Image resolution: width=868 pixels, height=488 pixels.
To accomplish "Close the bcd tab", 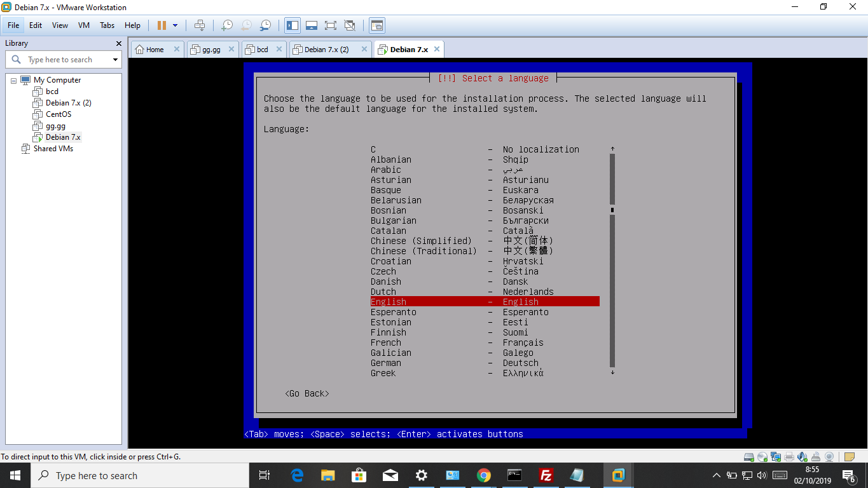I will 279,50.
